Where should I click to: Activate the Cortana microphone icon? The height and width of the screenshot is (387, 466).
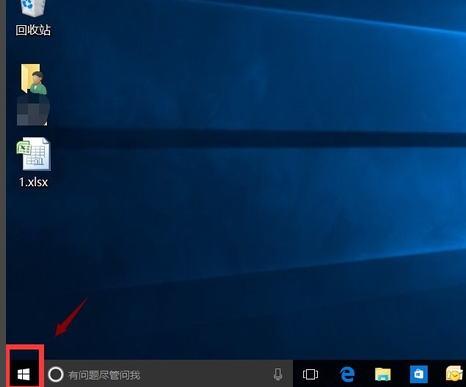[278, 374]
